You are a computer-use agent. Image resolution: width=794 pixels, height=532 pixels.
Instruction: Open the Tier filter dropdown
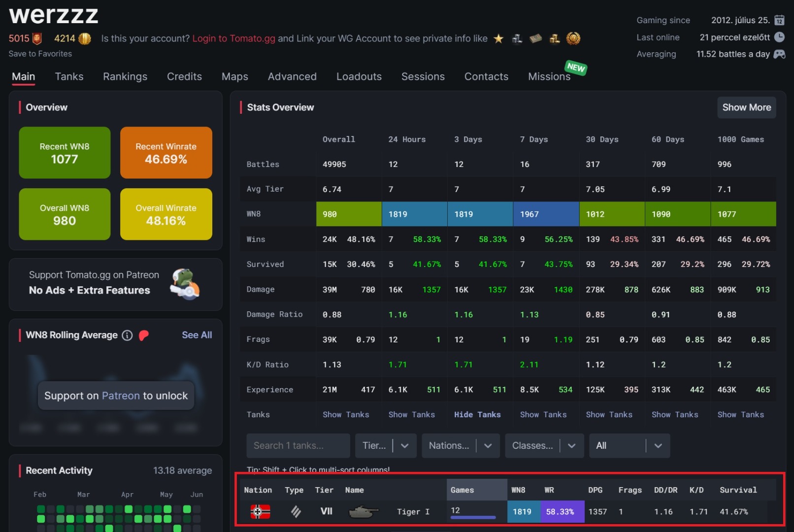point(386,446)
